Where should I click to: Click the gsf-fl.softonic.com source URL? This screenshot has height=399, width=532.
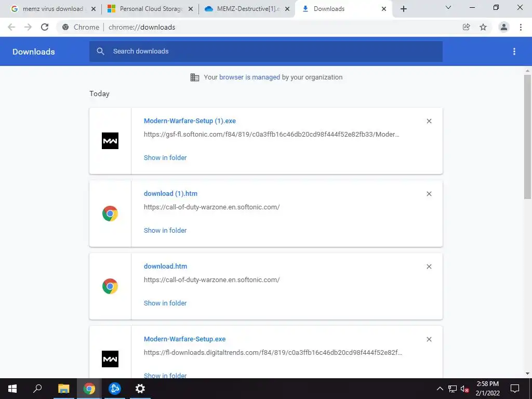click(271, 135)
